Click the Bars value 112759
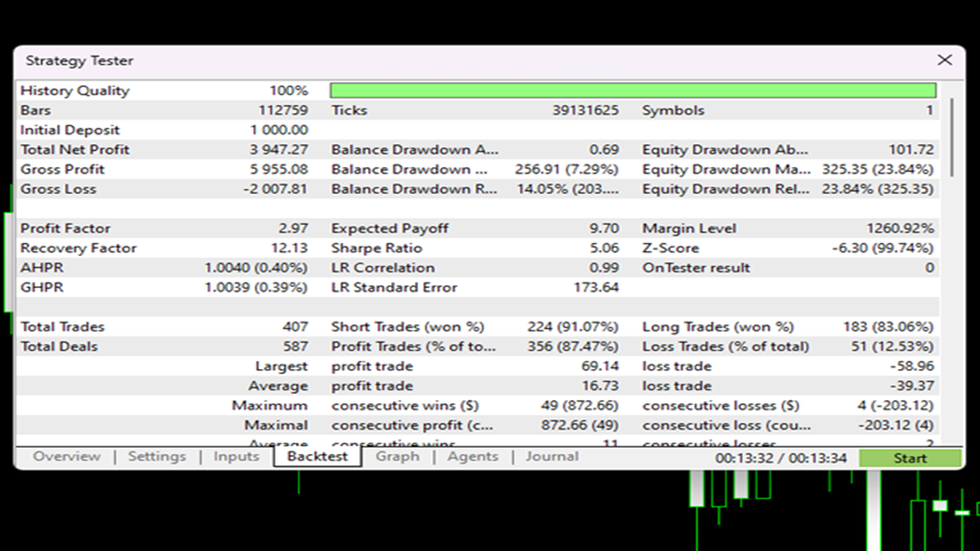980x551 pixels. coord(283,110)
